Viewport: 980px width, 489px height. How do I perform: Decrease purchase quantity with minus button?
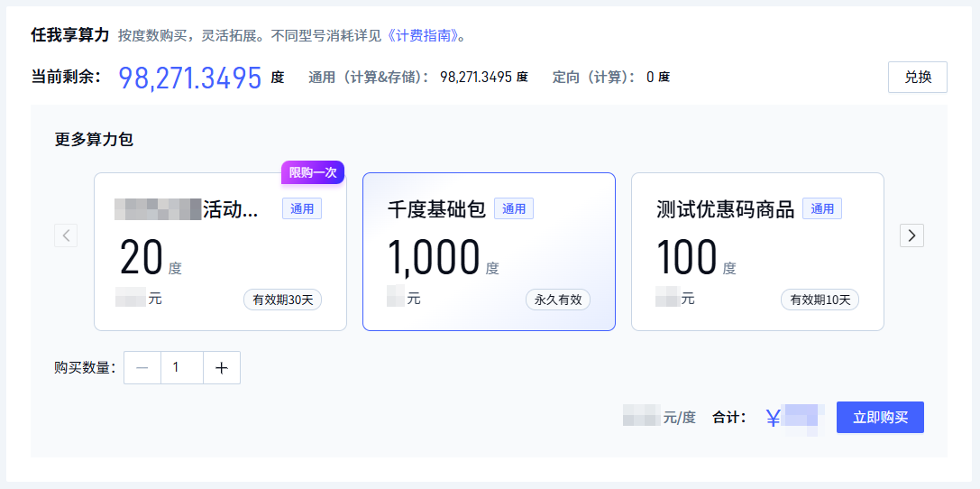(142, 368)
